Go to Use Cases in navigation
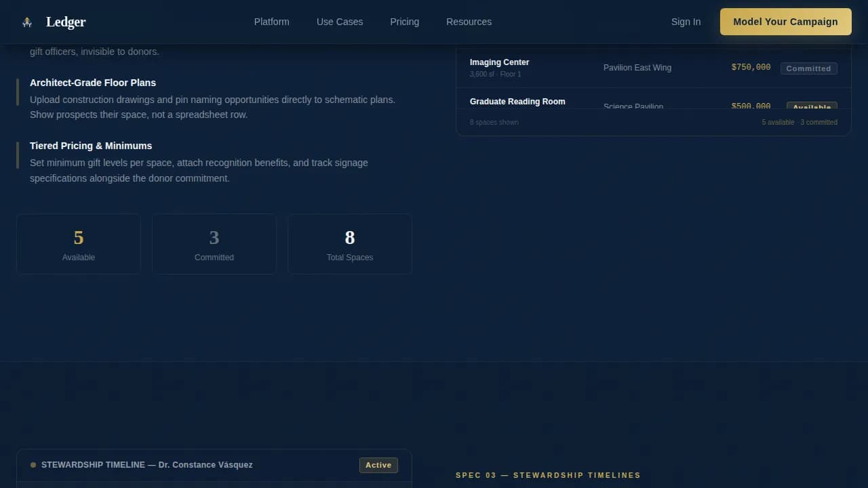The image size is (868, 488). (340, 22)
